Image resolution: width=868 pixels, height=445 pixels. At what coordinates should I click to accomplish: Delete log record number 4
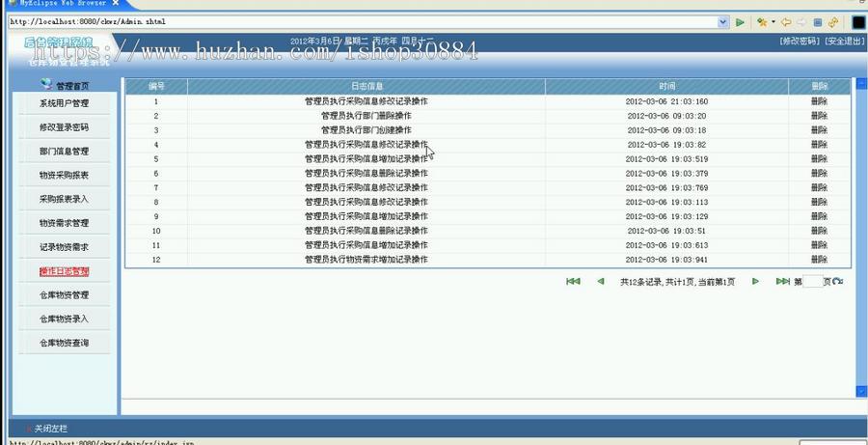[819, 145]
